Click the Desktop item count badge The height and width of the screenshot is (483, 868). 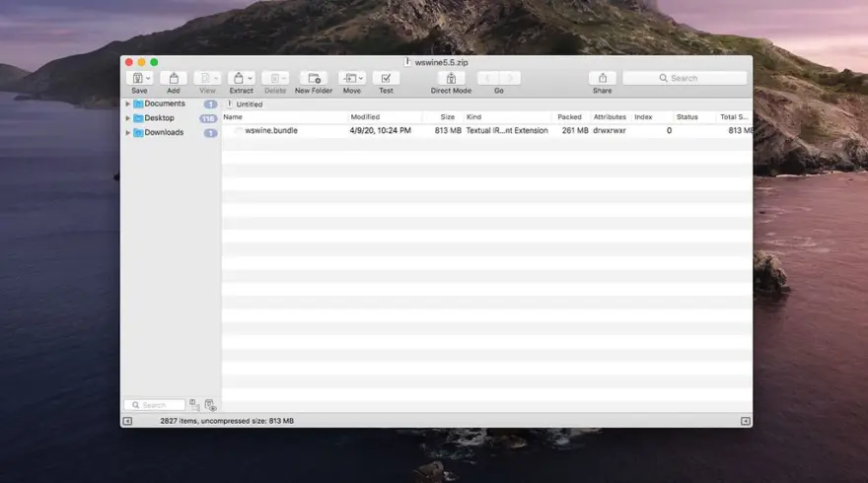208,118
